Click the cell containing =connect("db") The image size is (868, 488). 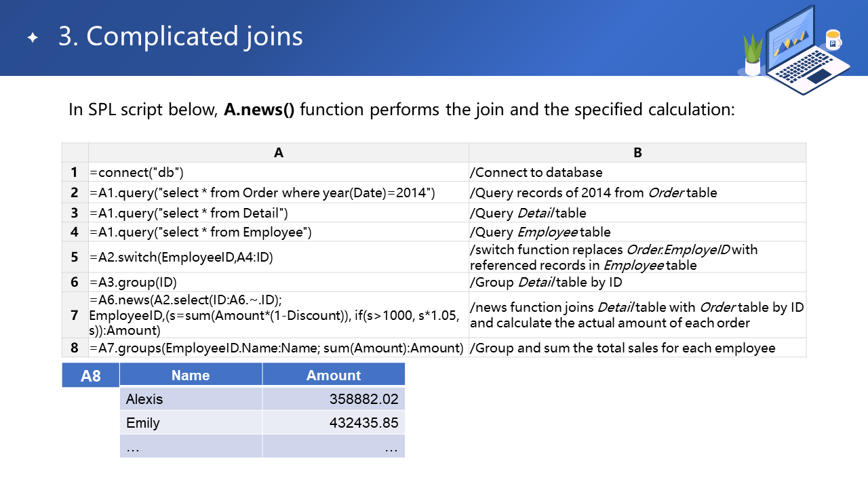pos(278,172)
